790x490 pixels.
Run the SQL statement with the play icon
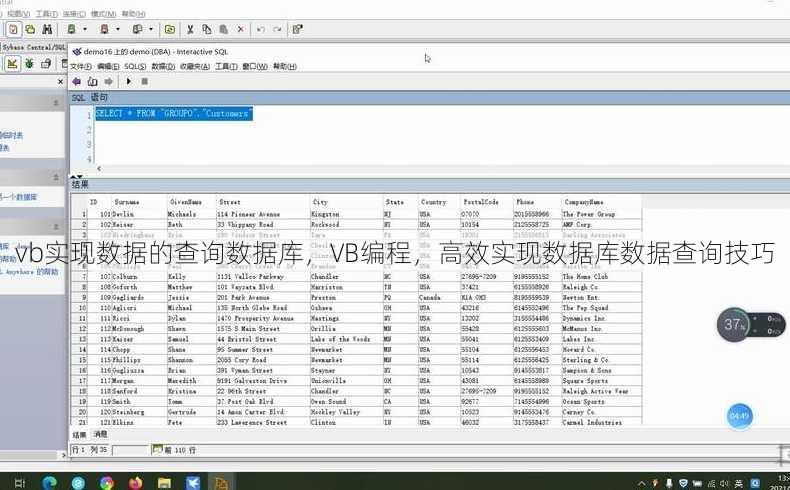(x=128, y=81)
